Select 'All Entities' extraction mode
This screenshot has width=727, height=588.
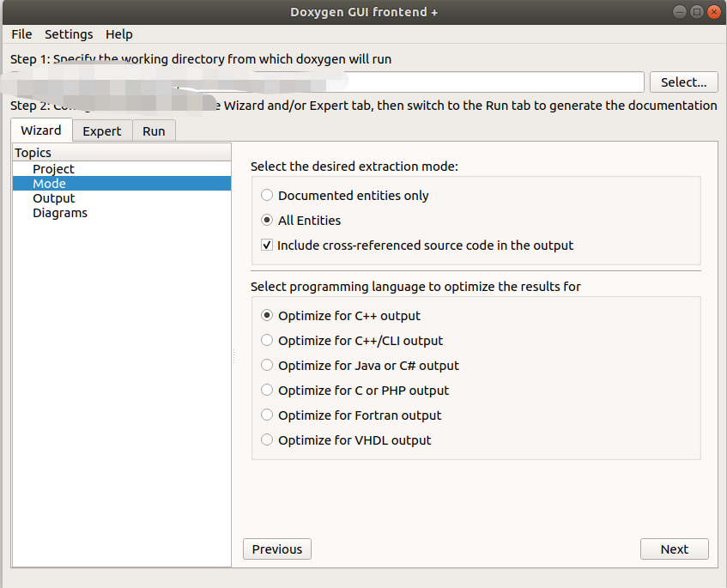coord(266,220)
